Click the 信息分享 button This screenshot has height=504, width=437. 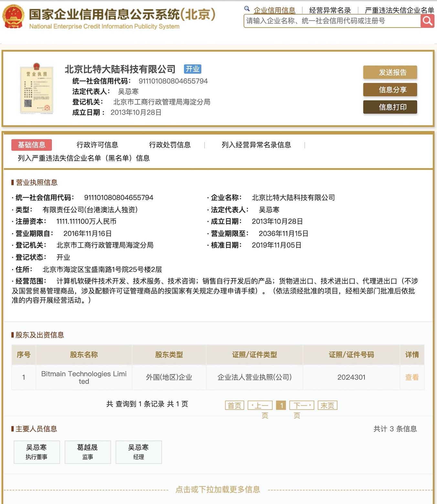[390, 90]
